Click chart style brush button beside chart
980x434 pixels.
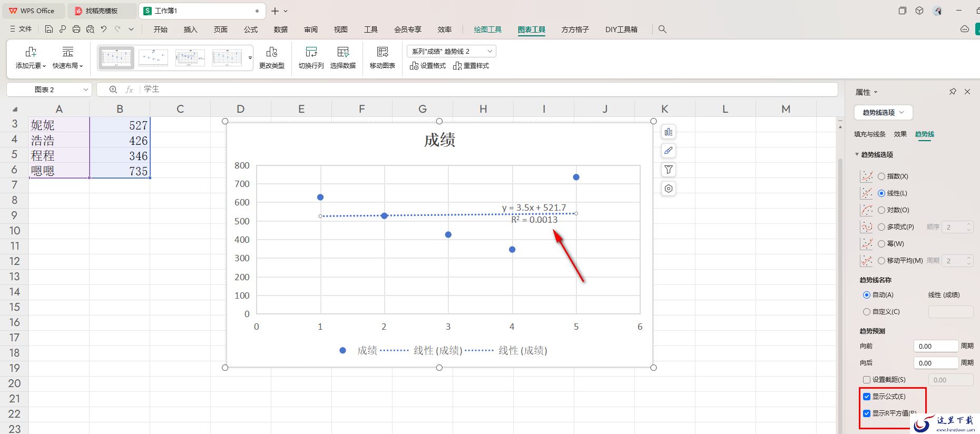pyautogui.click(x=669, y=151)
